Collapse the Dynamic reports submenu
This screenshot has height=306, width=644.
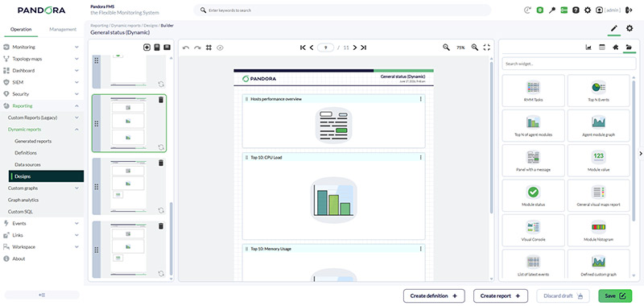76,130
